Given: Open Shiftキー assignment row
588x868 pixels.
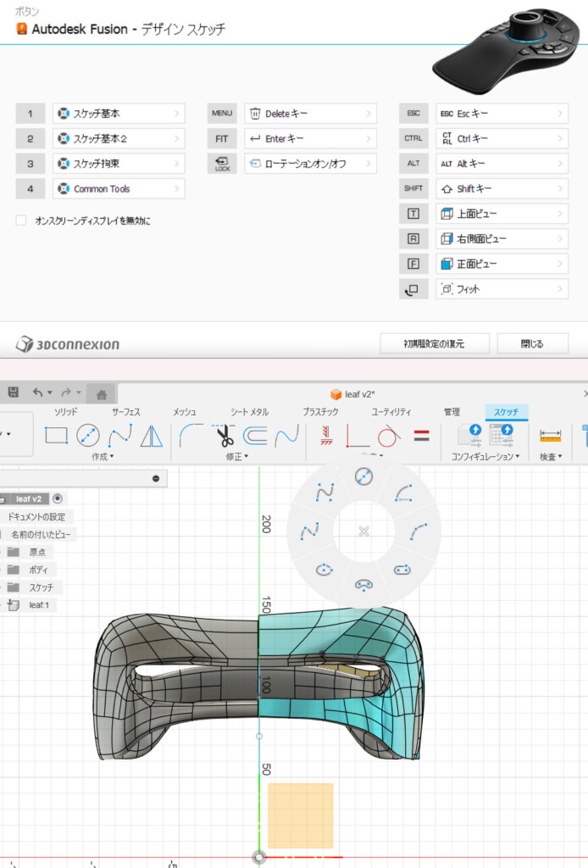Looking at the screenshot, I should [502, 189].
